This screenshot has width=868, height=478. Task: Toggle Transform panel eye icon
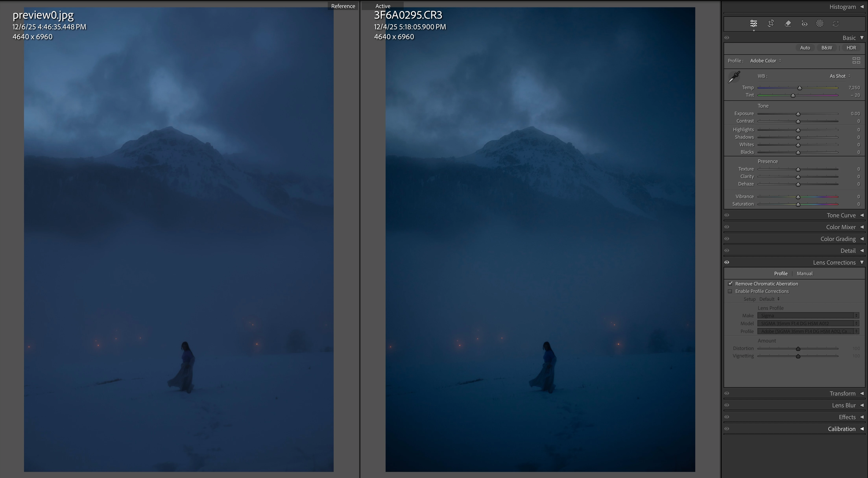coord(727,393)
